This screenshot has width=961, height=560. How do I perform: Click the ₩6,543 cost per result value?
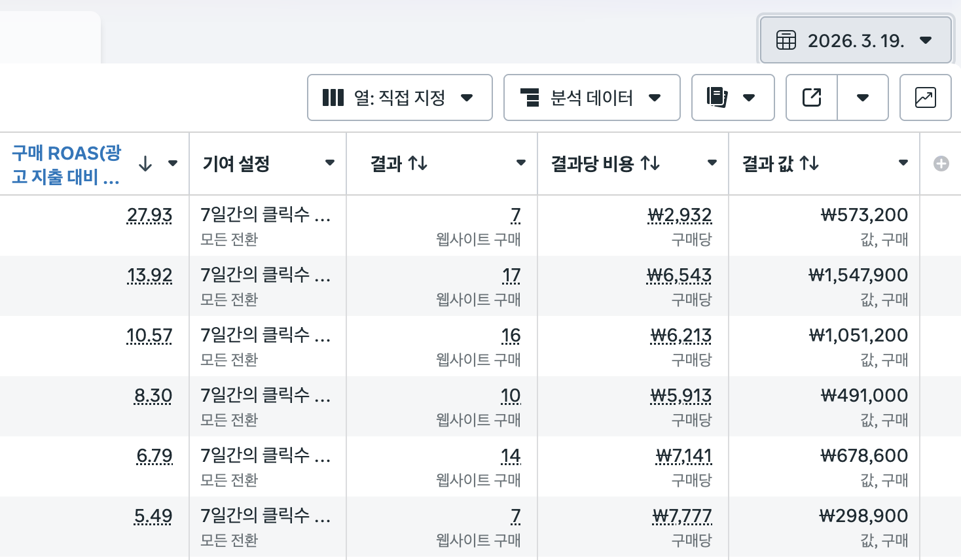[x=679, y=275]
